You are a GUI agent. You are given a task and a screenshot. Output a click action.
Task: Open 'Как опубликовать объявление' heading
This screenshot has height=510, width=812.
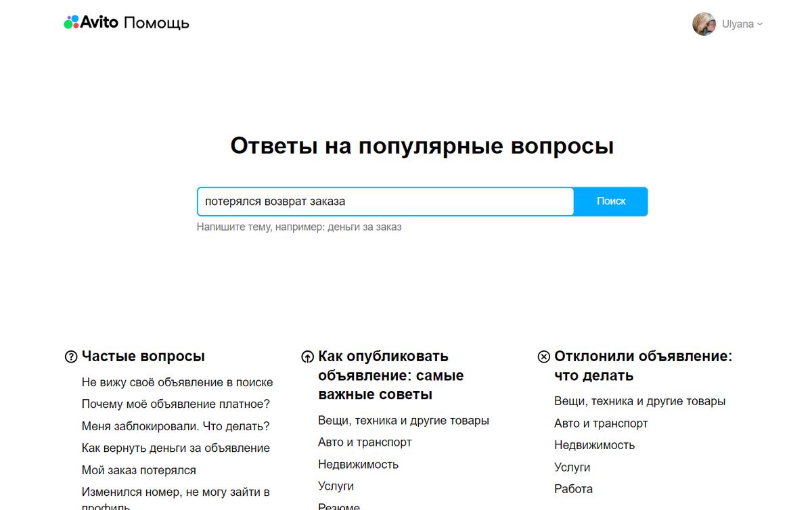click(x=391, y=375)
